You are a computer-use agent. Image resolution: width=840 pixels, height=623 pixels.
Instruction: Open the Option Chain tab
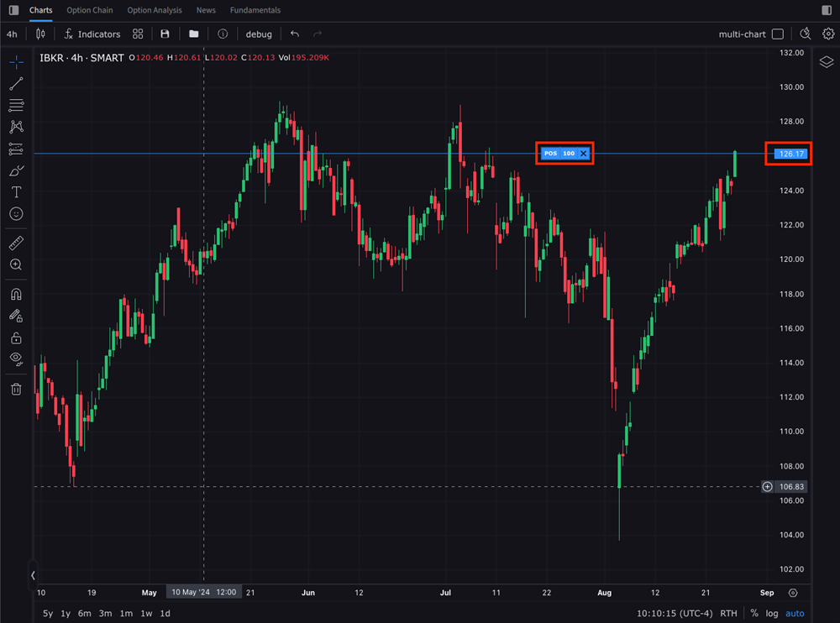click(90, 9)
